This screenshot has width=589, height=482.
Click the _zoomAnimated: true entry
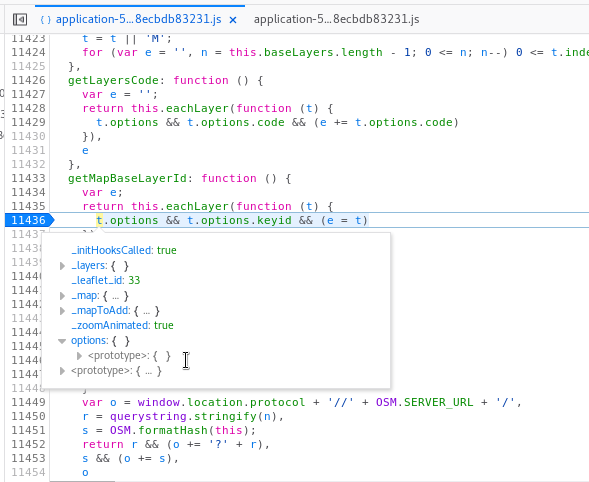(122, 325)
